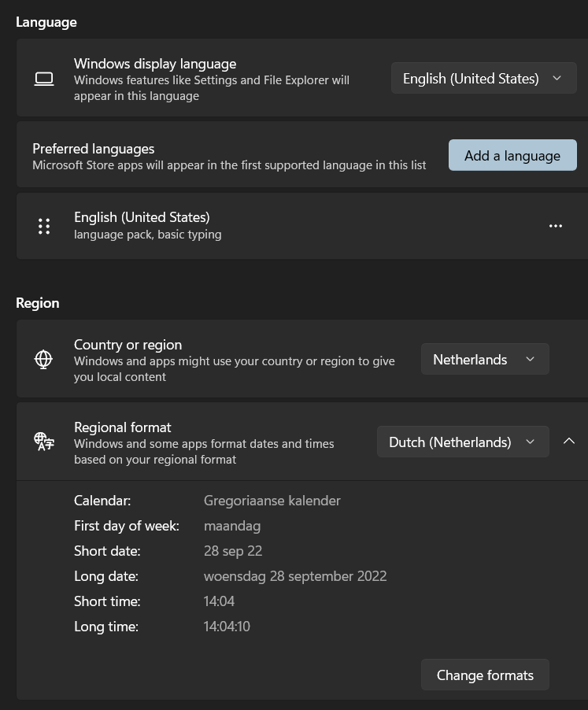Click the drag handle beside English (United States)
Screen dimensions: 588x710
tap(44, 226)
